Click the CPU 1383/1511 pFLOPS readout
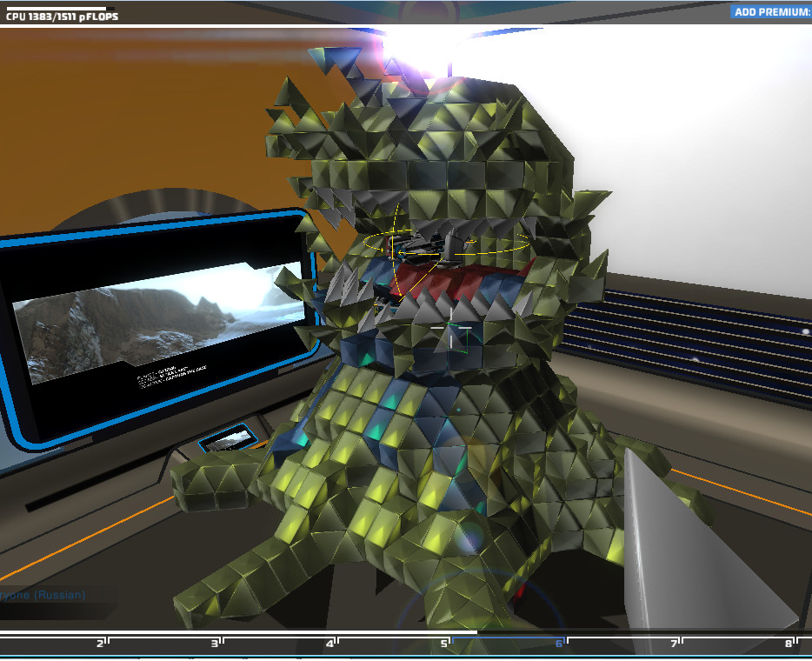This screenshot has height=661, width=812. coord(62,17)
